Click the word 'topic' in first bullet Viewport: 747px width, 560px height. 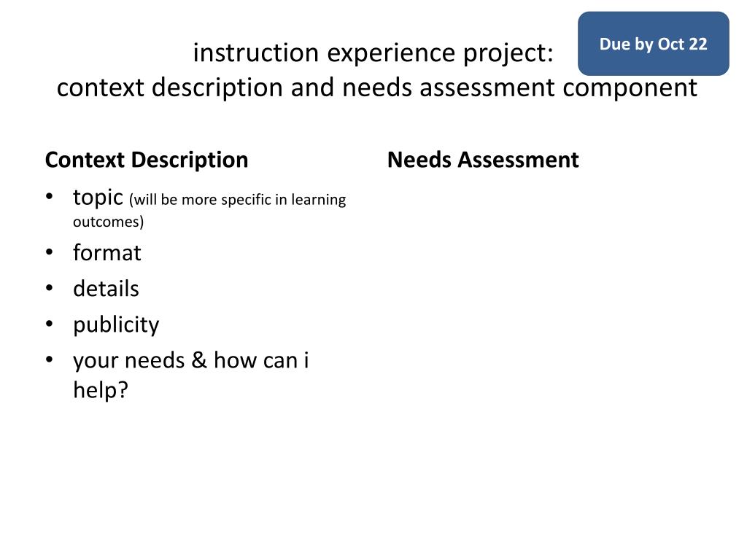[98, 198]
